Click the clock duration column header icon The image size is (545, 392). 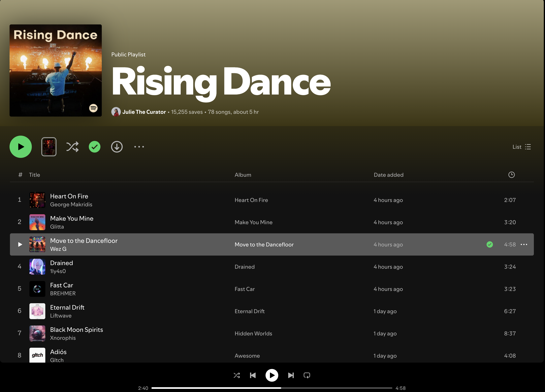point(511,175)
